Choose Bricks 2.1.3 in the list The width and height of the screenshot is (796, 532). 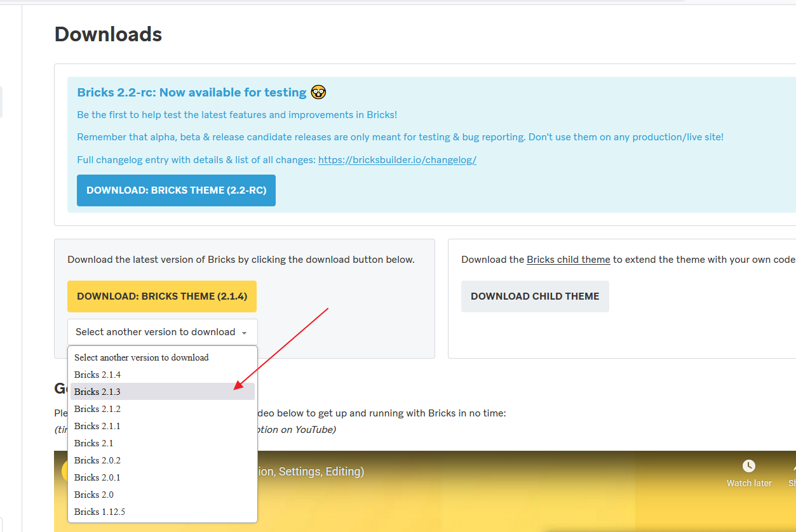click(x=97, y=392)
